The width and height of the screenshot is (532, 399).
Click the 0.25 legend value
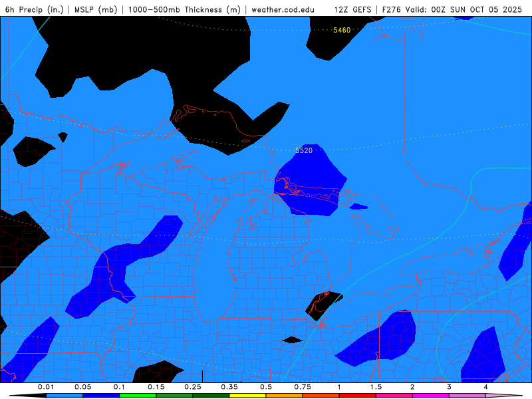(x=193, y=387)
